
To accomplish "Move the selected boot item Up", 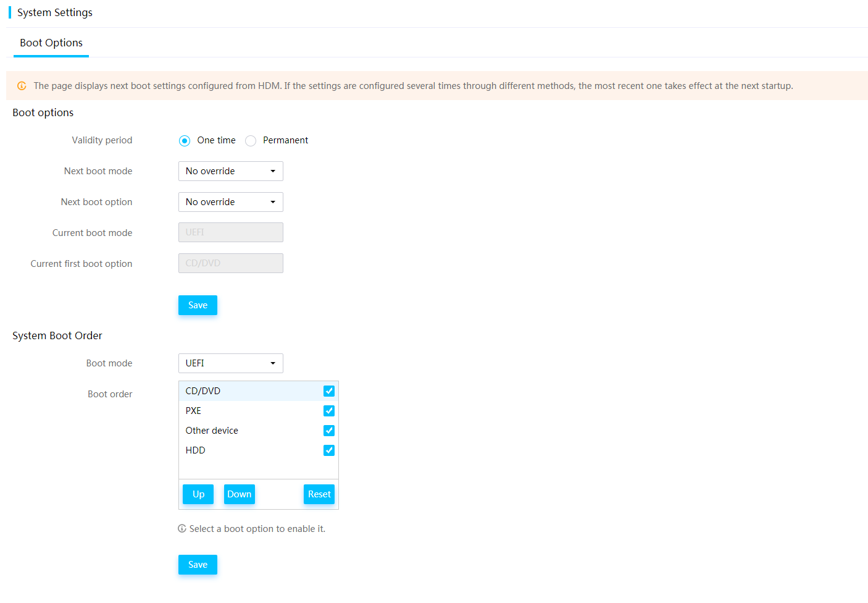I will [x=198, y=494].
